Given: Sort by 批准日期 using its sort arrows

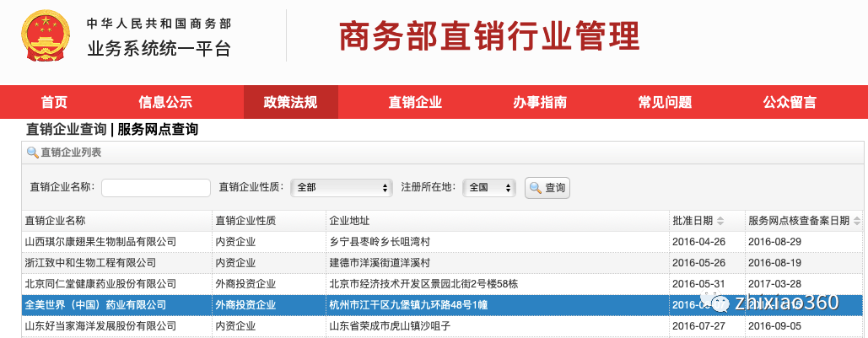Looking at the screenshot, I should point(720,222).
